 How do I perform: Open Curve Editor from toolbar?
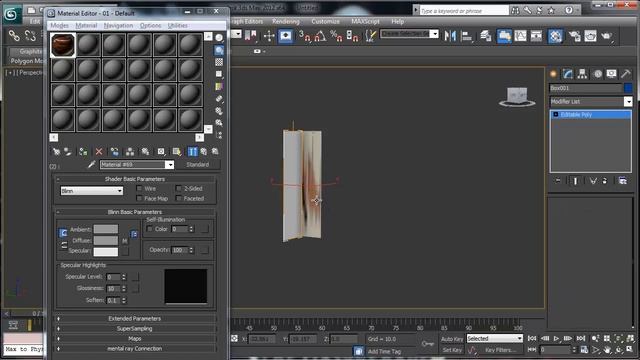[520, 36]
